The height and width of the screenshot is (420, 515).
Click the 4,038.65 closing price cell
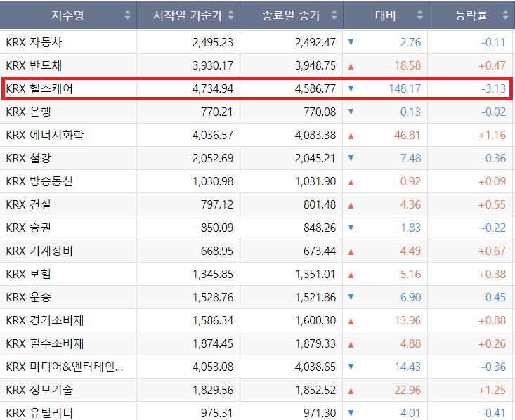tap(315, 367)
